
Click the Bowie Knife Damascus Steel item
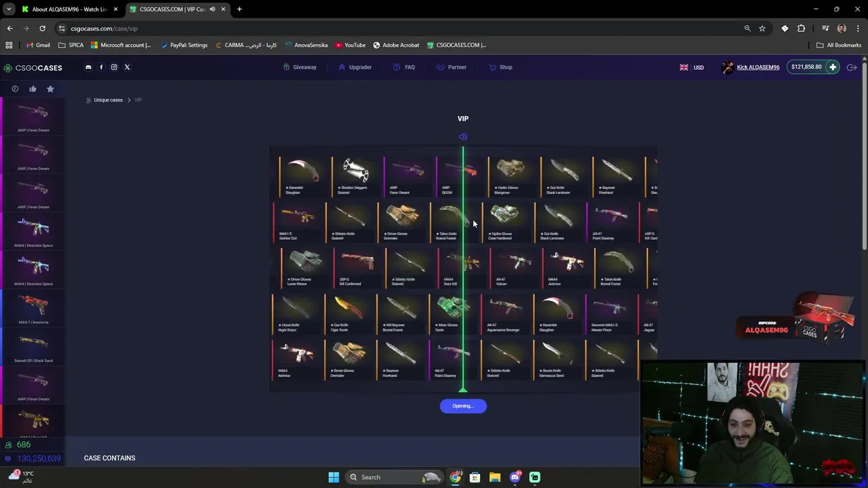tap(557, 359)
